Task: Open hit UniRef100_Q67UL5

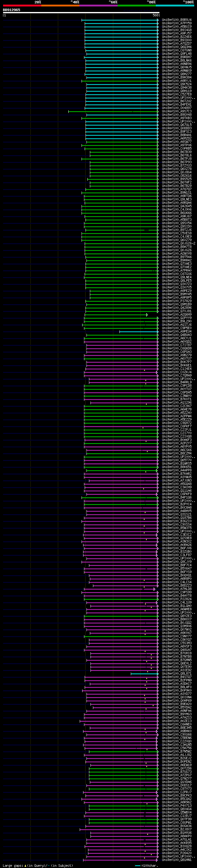Action: click(x=176, y=125)
